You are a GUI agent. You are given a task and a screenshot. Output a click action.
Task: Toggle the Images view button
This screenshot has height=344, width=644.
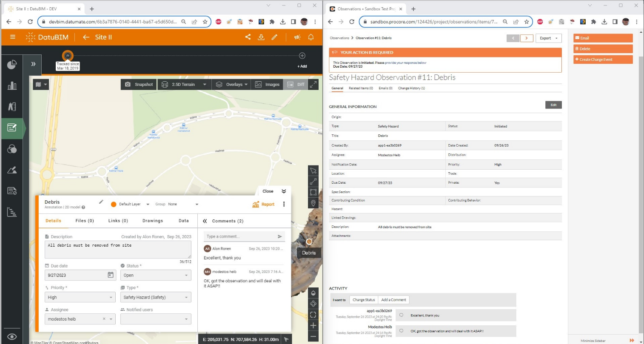267,84
